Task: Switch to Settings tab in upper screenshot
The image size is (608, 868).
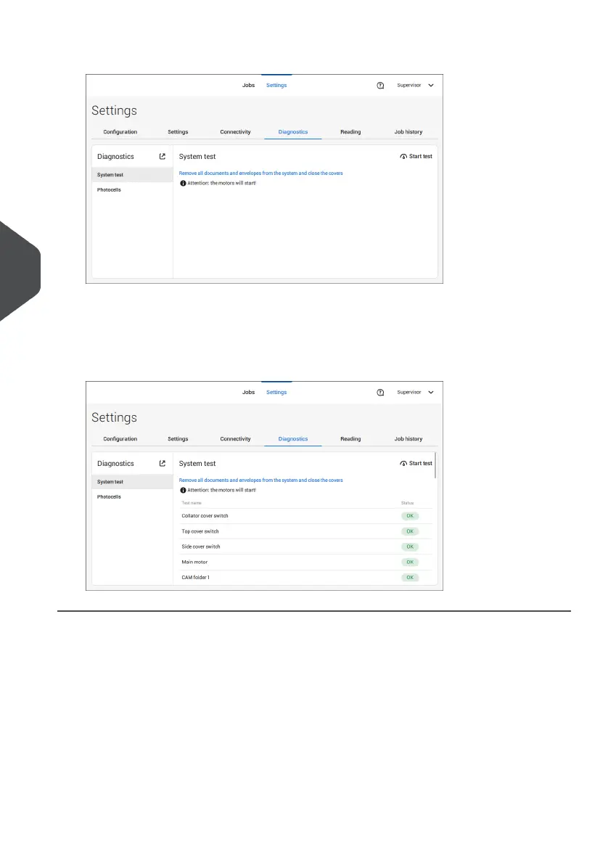Action: click(178, 132)
